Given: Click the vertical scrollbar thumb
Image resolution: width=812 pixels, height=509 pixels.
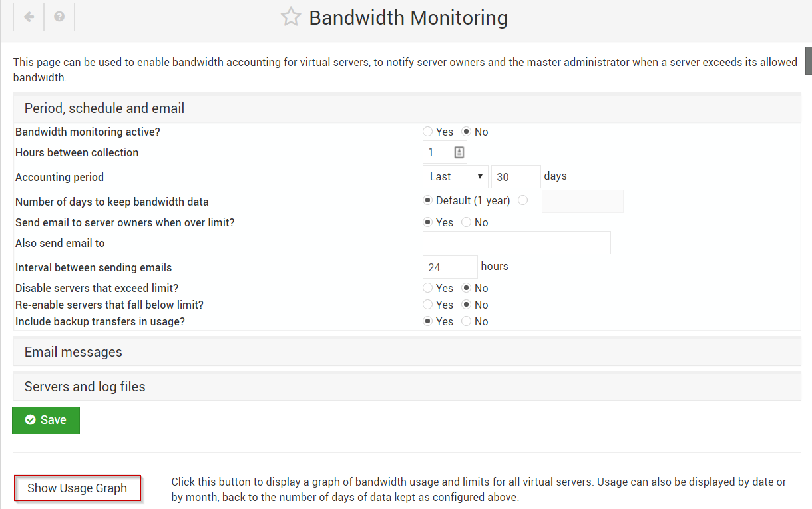Looking at the screenshot, I should (x=808, y=60).
